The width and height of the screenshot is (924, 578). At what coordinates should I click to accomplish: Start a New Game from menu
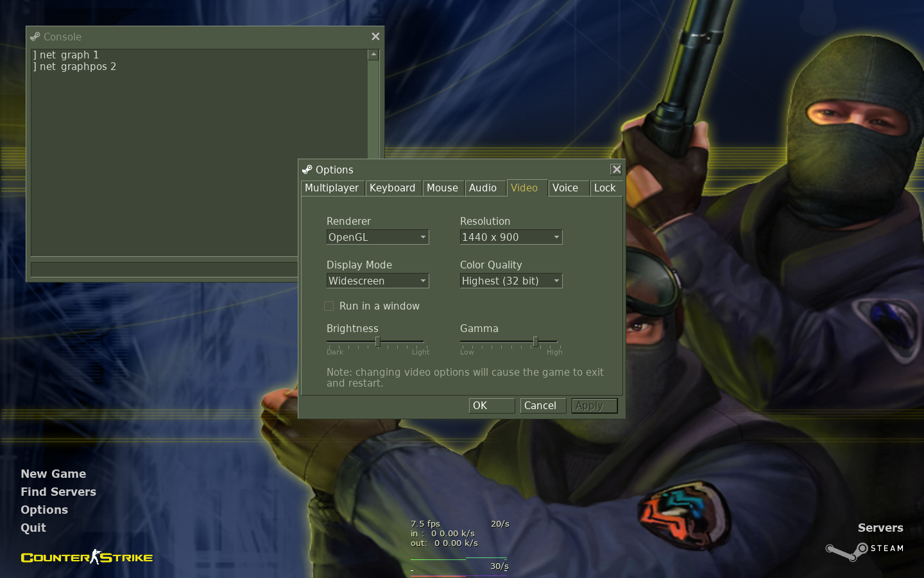coord(53,474)
